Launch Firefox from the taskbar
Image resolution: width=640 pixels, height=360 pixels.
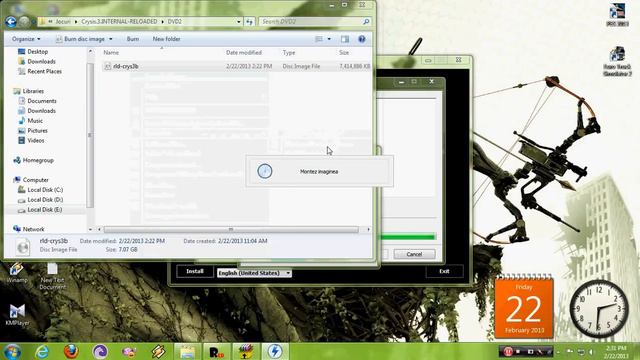[71, 351]
